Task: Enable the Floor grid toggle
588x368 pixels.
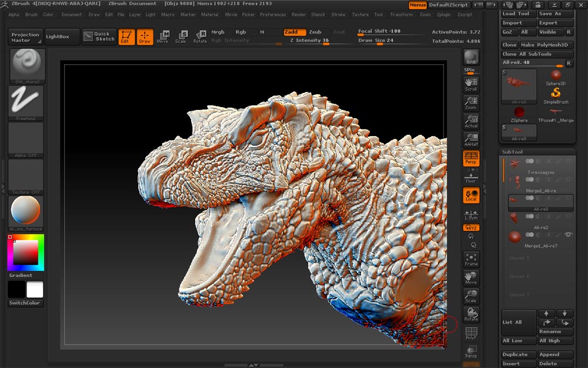Action: (471, 177)
